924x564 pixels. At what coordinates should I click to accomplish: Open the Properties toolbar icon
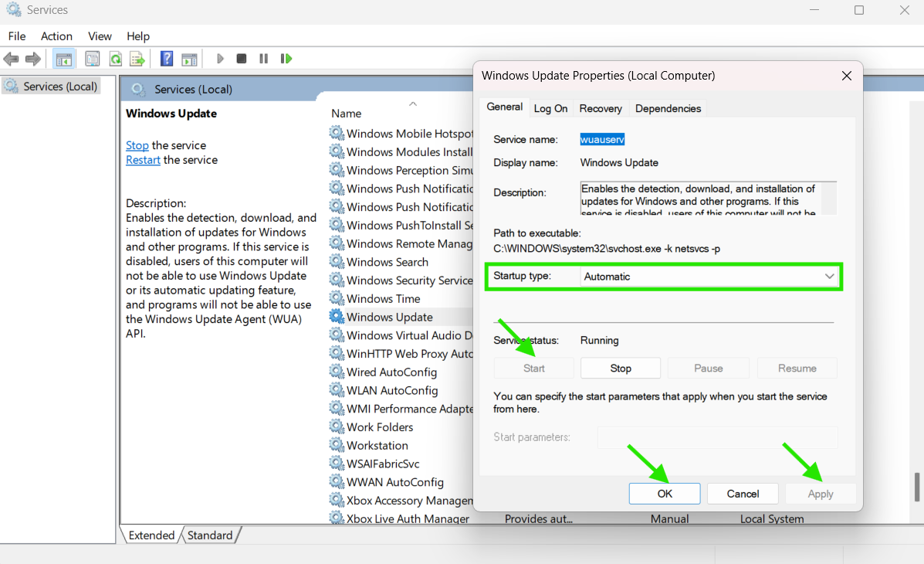(x=92, y=59)
